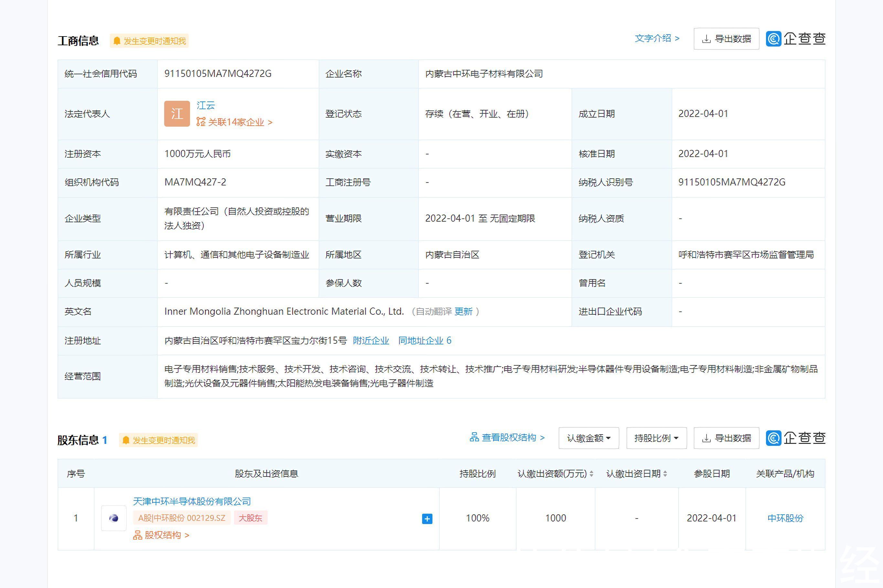The height and width of the screenshot is (588, 883).
Task: Open 文字介绍 link
Action: (x=657, y=38)
